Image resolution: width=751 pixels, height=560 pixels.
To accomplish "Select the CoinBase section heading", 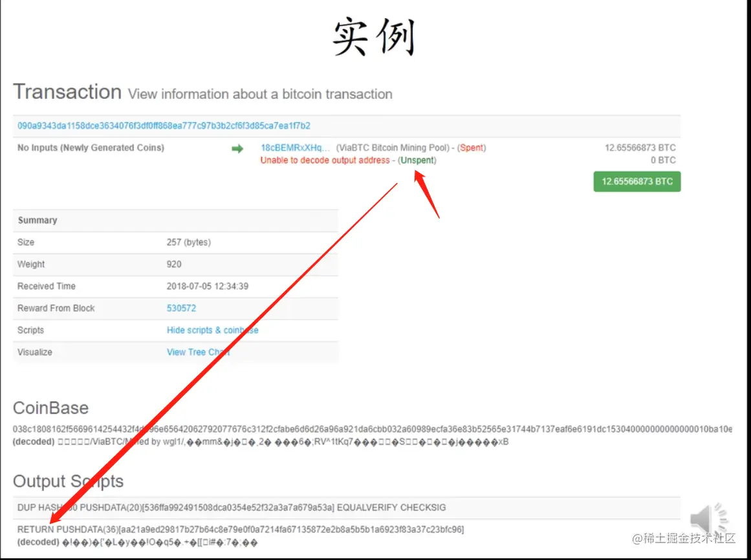I will (50, 408).
